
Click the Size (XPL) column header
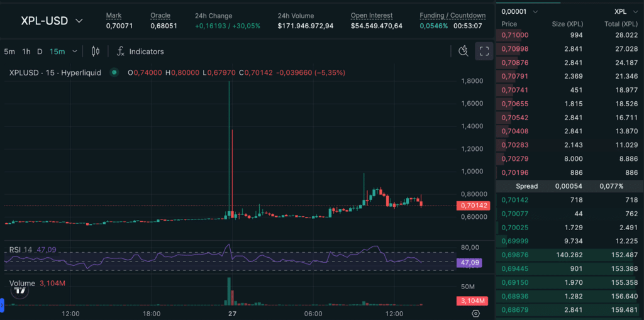pyautogui.click(x=567, y=24)
